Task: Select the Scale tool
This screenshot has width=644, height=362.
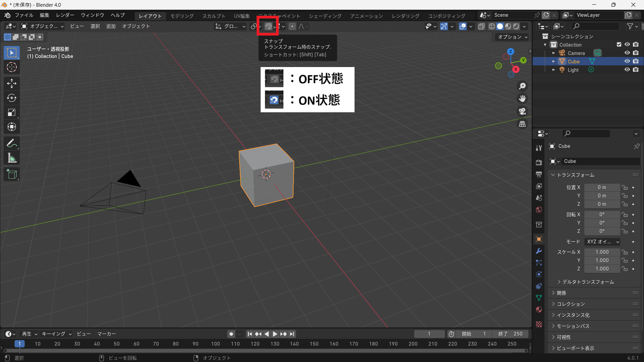Action: tap(12, 112)
